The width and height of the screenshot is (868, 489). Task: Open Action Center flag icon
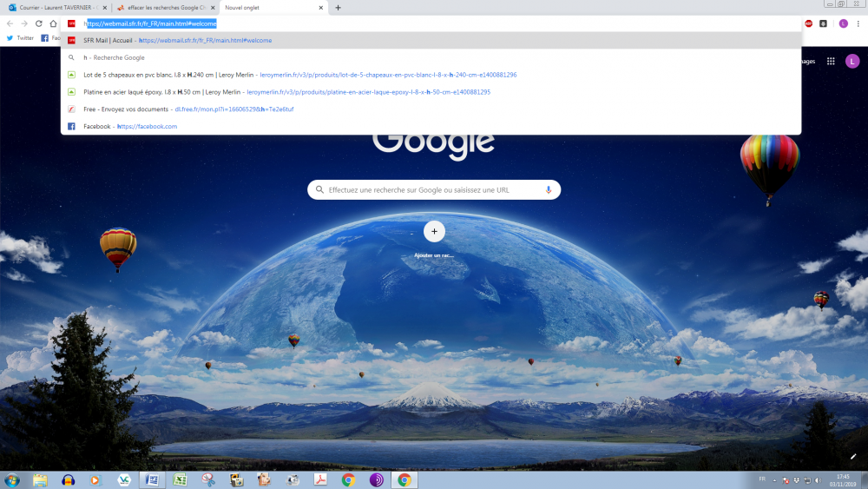786,480
